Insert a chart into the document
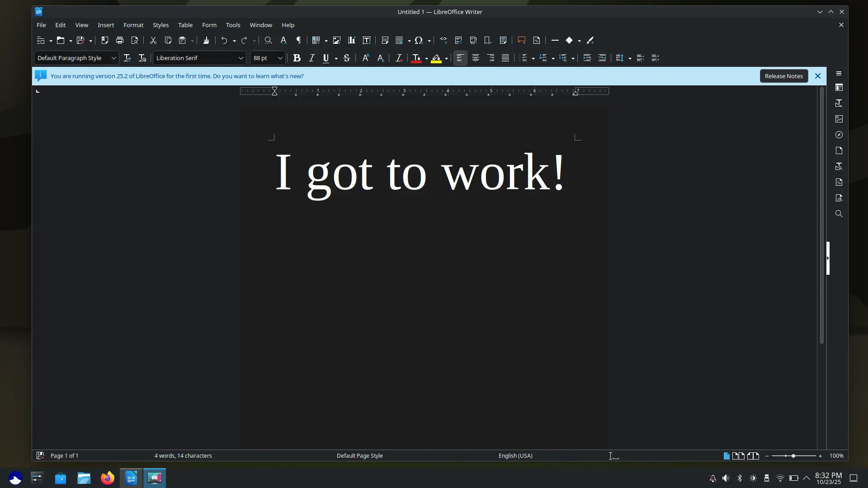This screenshot has height=488, width=868. pyautogui.click(x=352, y=40)
